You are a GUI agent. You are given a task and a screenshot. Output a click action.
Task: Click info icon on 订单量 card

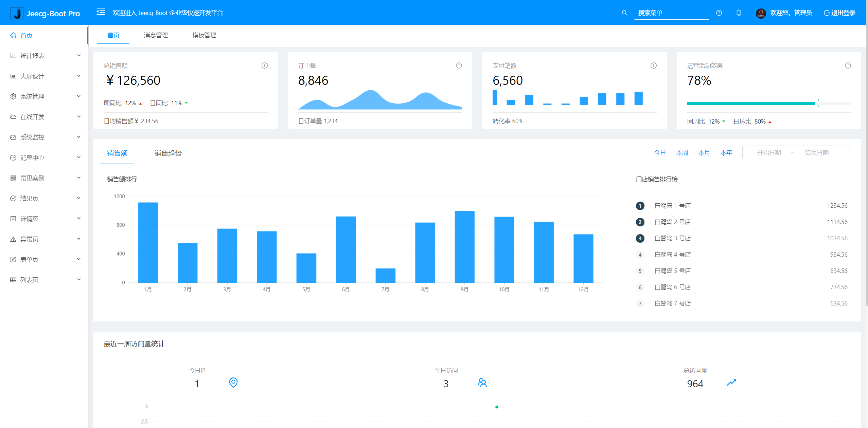click(459, 66)
